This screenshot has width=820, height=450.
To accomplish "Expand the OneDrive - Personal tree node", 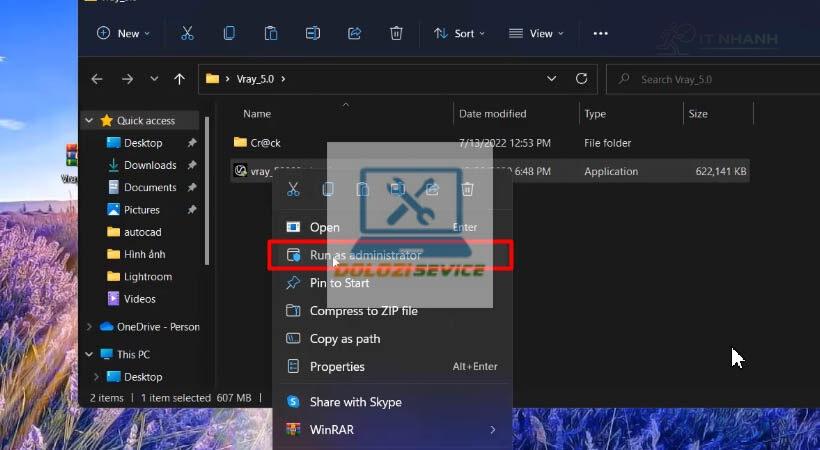I will (89, 327).
